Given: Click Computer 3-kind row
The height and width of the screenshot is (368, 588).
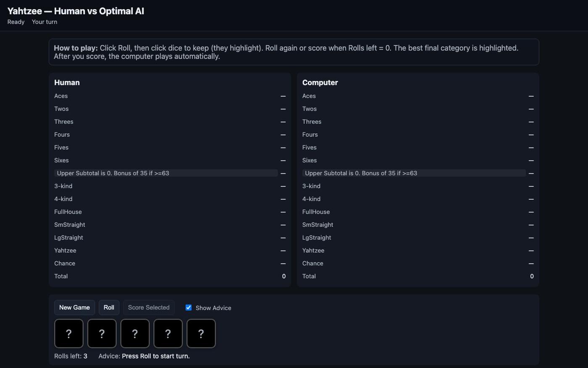Looking at the screenshot, I should 418,186.
